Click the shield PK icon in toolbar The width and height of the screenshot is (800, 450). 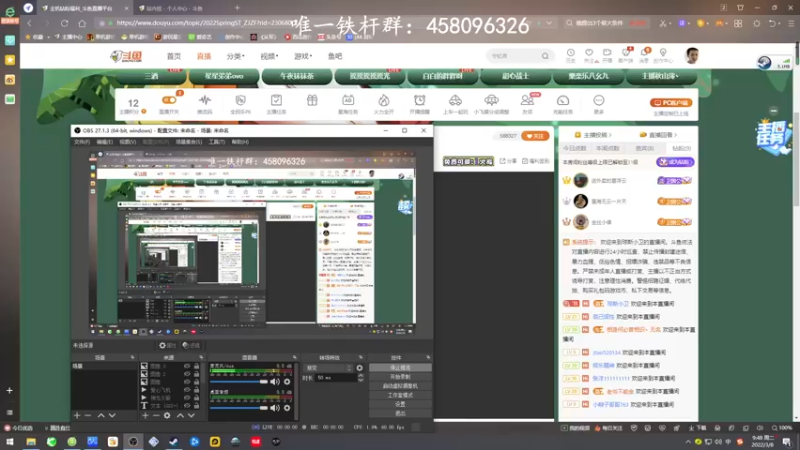240,100
